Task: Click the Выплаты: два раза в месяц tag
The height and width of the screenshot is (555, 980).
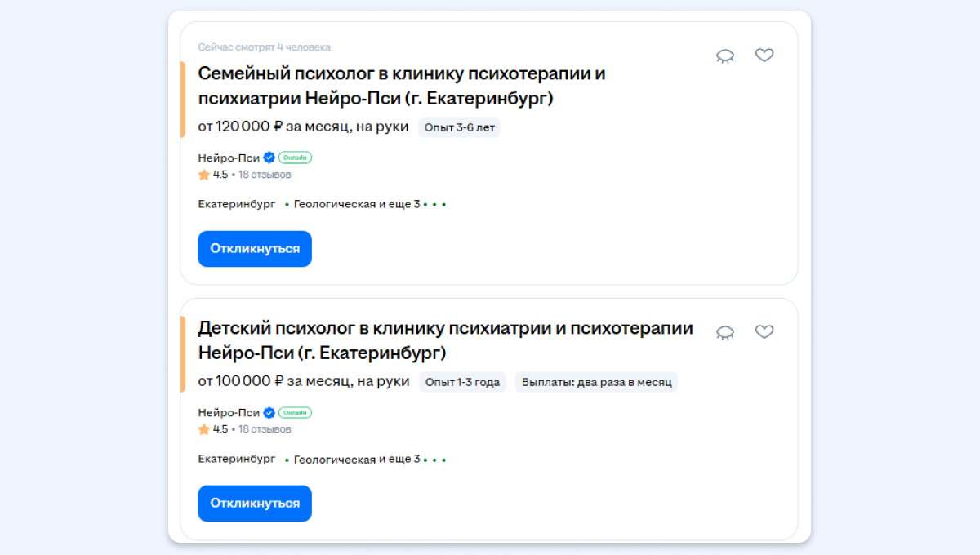Action: pyautogui.click(x=596, y=382)
